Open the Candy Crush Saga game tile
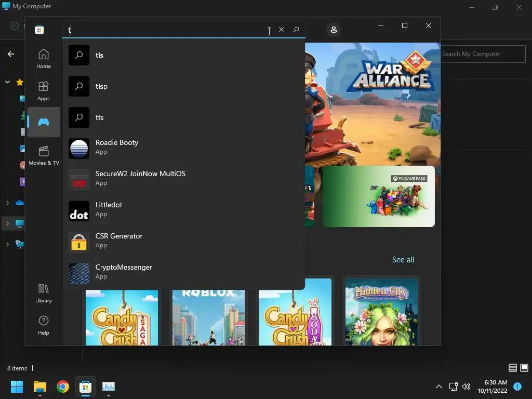532x399 pixels. pos(122,317)
